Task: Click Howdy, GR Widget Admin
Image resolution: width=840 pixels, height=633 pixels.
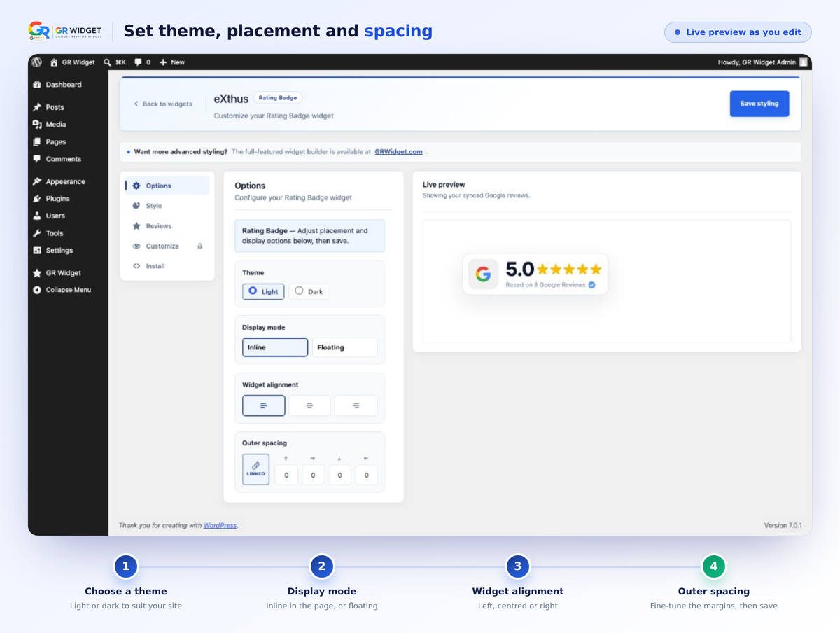Action: coord(757,62)
